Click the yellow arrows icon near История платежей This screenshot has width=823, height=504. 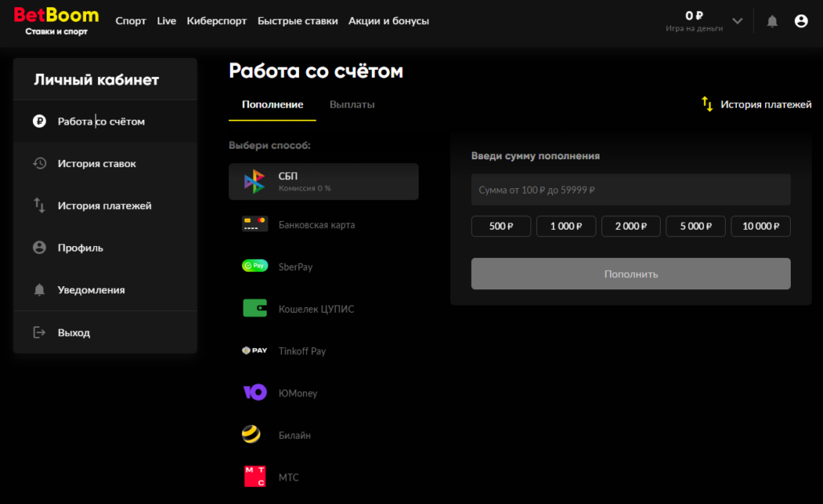(707, 104)
